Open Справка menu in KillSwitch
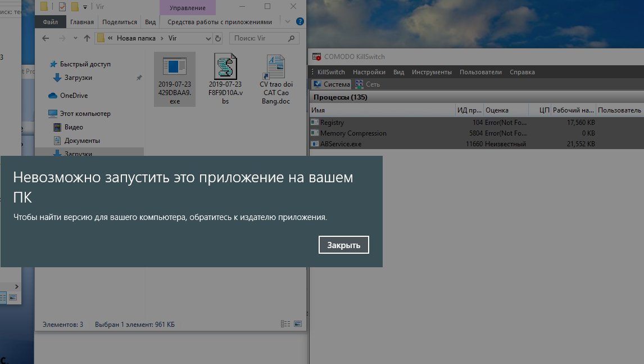 click(522, 72)
